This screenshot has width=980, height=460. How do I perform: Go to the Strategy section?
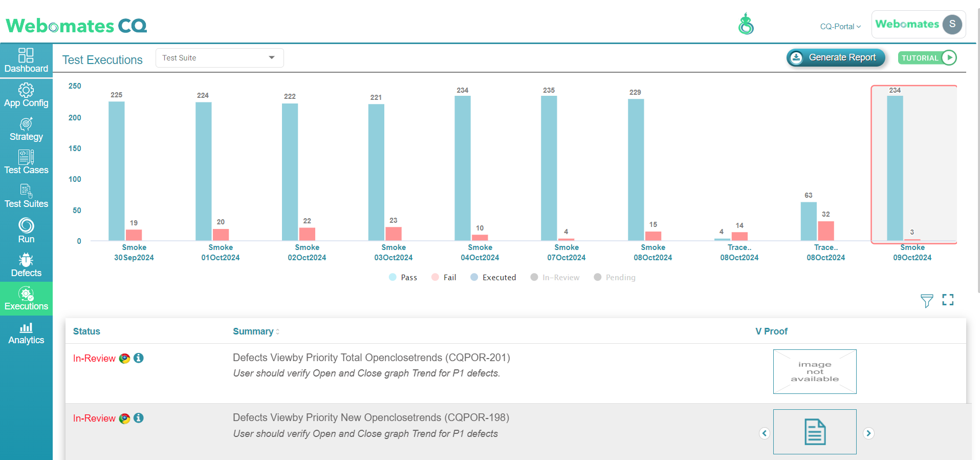26,129
